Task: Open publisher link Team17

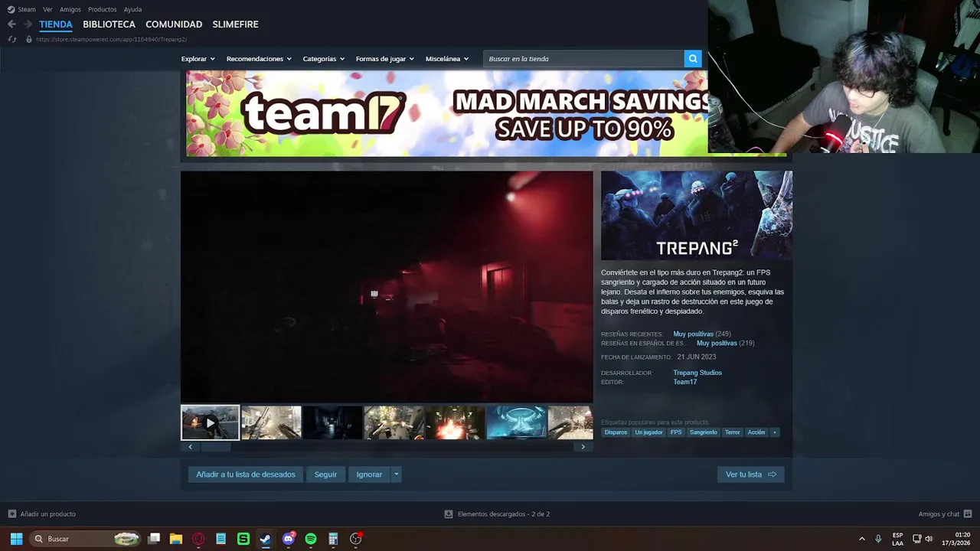Action: (x=684, y=382)
